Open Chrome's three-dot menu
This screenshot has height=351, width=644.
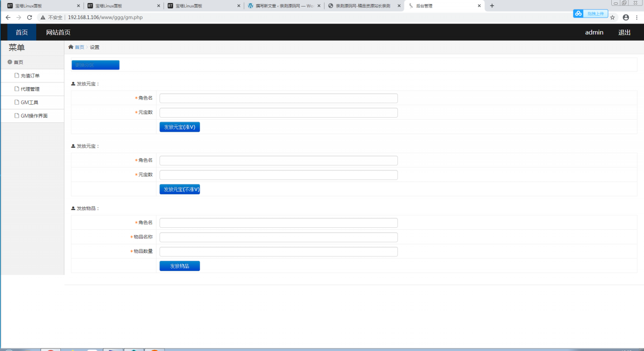click(x=636, y=17)
